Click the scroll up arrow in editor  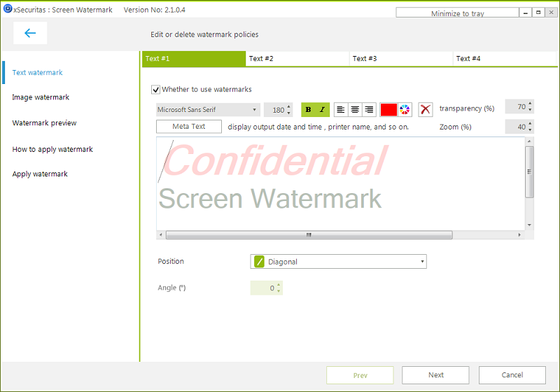530,141
